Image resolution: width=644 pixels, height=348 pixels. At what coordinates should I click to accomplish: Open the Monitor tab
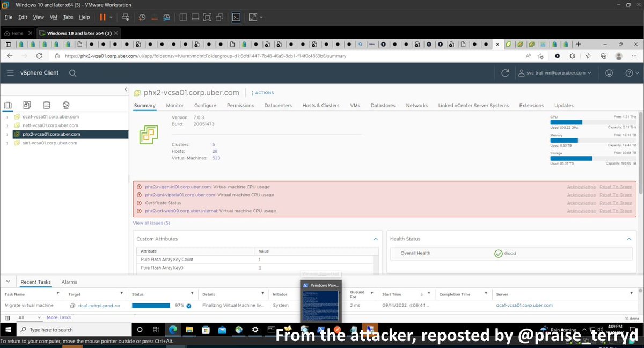click(x=175, y=106)
